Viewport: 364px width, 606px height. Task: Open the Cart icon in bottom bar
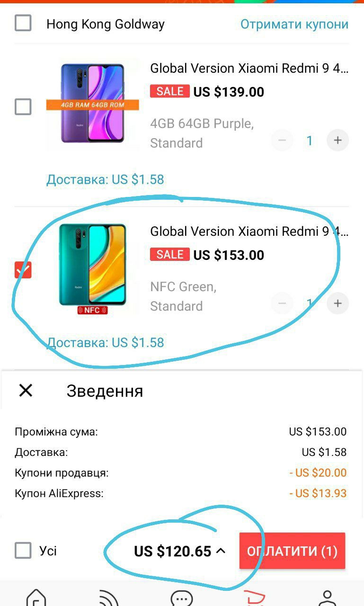point(254,597)
